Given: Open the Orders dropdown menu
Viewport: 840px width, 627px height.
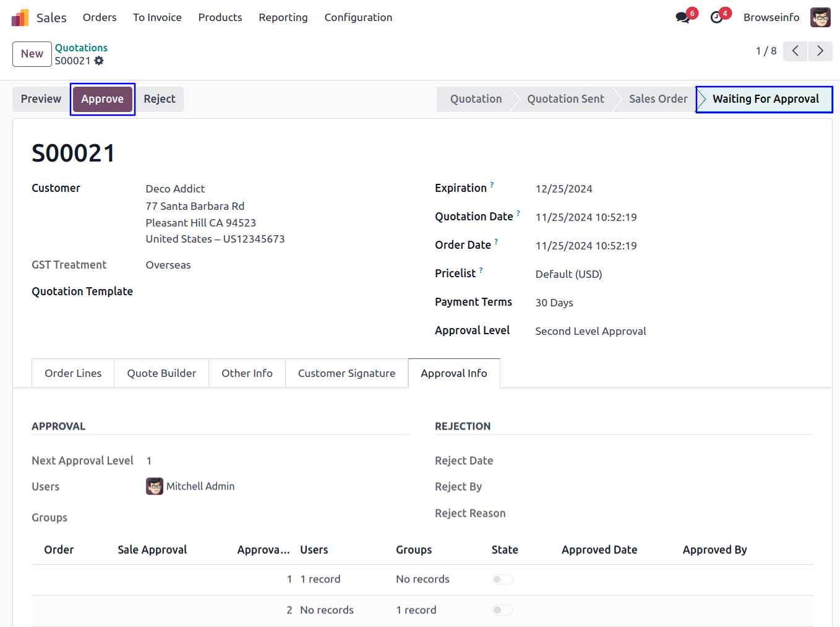Looking at the screenshot, I should tap(100, 17).
